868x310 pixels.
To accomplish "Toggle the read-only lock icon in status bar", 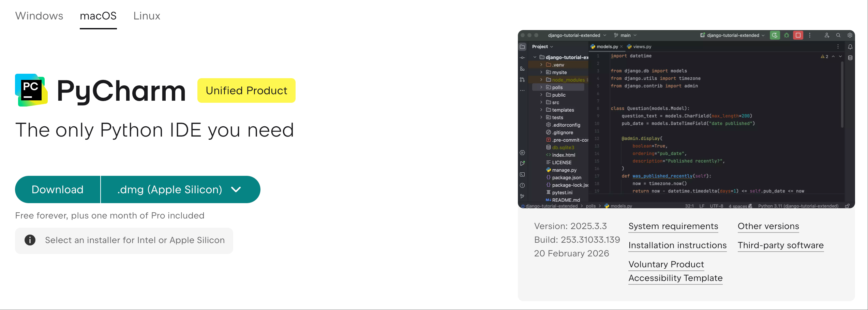I will point(847,206).
